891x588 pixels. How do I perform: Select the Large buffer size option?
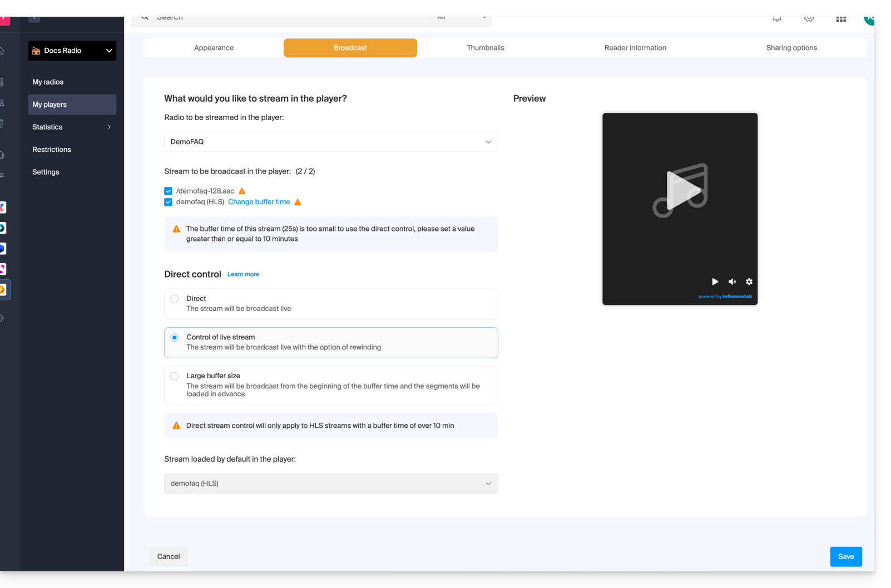(x=175, y=376)
